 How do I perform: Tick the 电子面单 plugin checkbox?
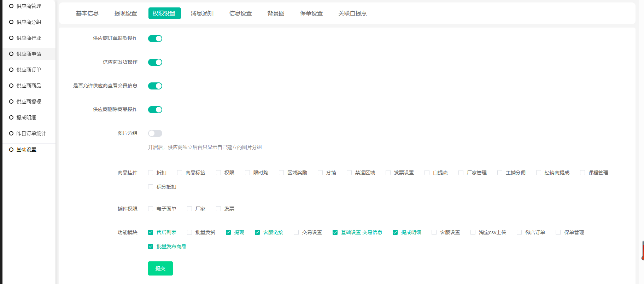151,209
